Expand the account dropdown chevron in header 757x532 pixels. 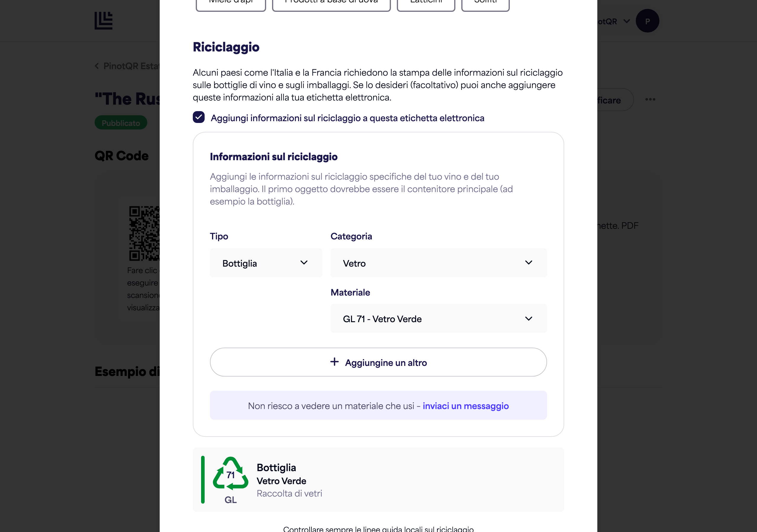click(x=627, y=21)
